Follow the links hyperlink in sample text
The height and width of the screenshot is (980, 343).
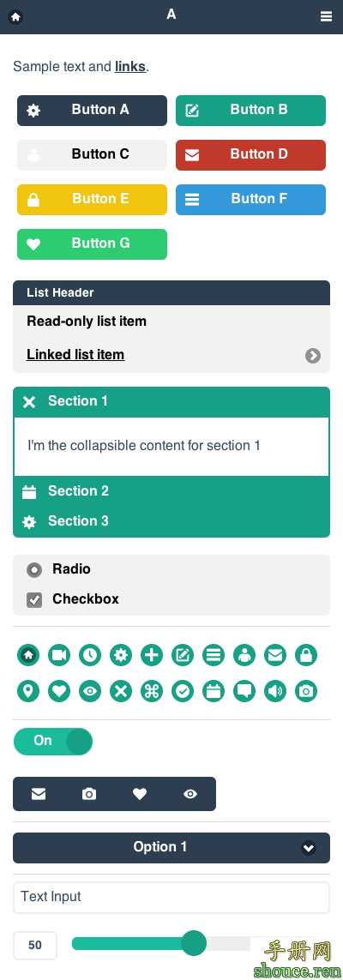point(130,66)
